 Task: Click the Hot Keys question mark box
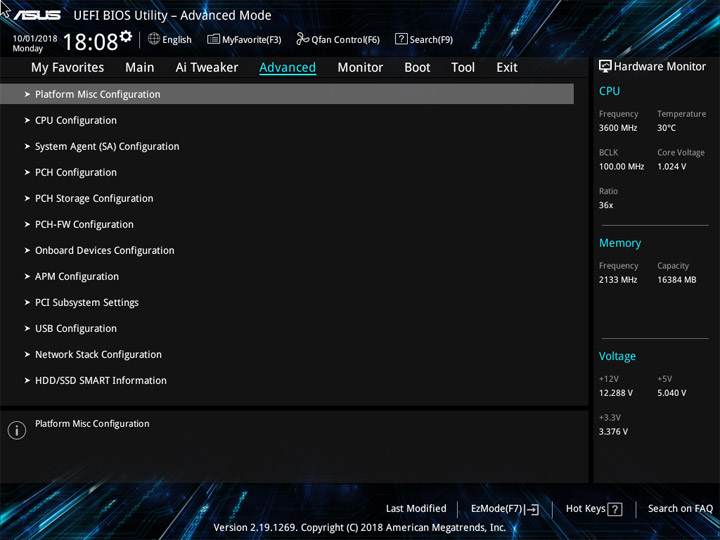click(615, 509)
